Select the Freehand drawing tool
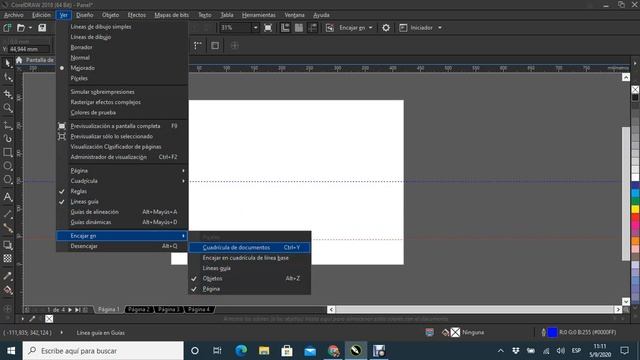The height and width of the screenshot is (360, 640). [7, 125]
